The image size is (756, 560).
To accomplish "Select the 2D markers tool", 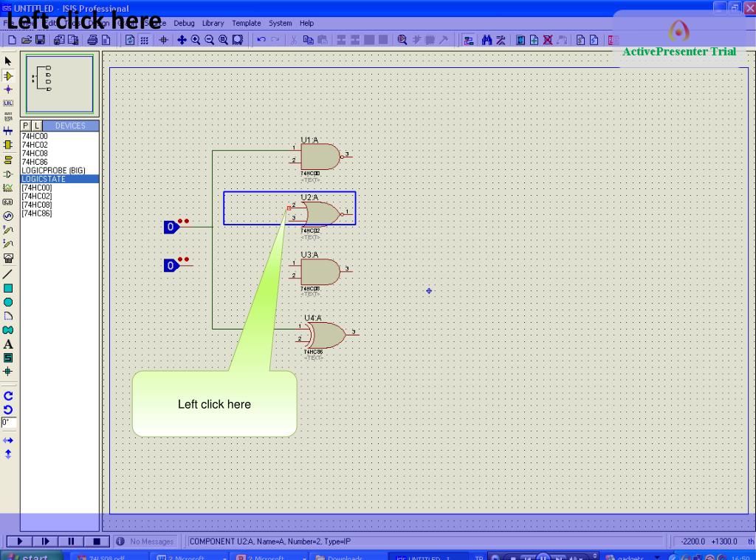I will (7, 372).
